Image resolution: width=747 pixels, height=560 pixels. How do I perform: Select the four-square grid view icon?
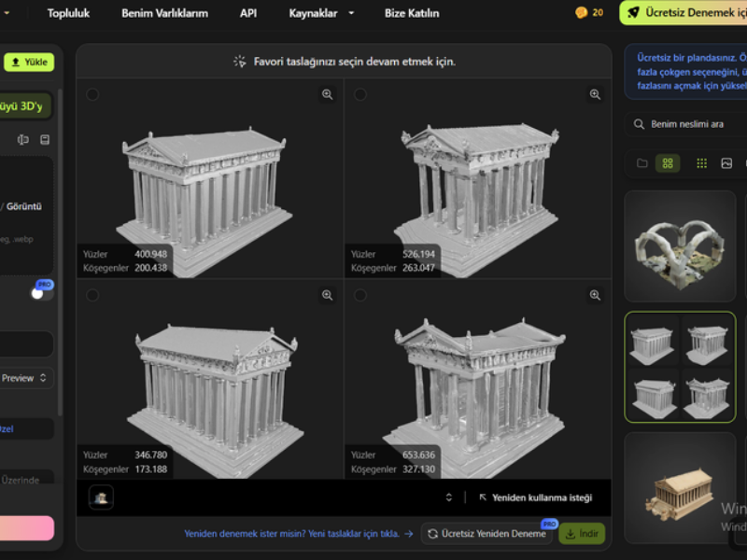click(x=668, y=163)
